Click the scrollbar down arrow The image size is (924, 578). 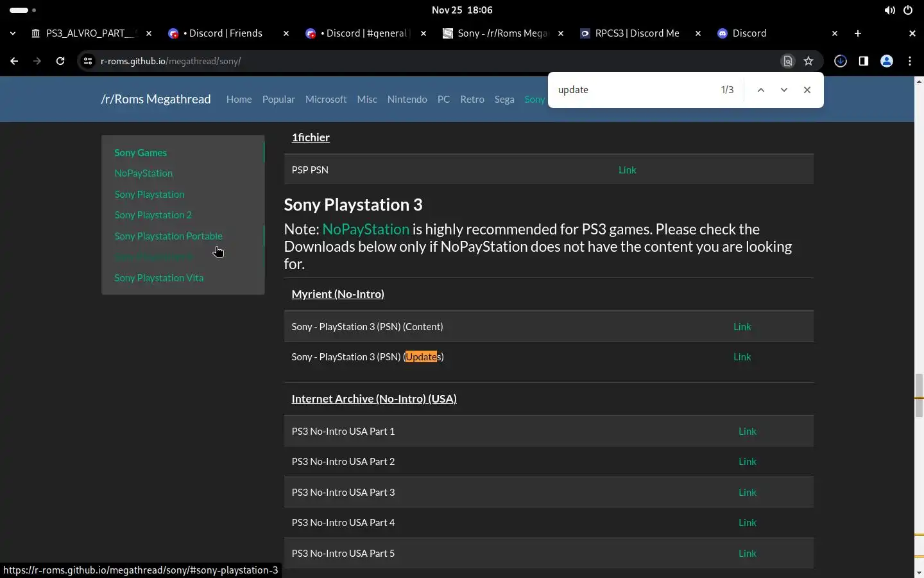[x=919, y=572]
